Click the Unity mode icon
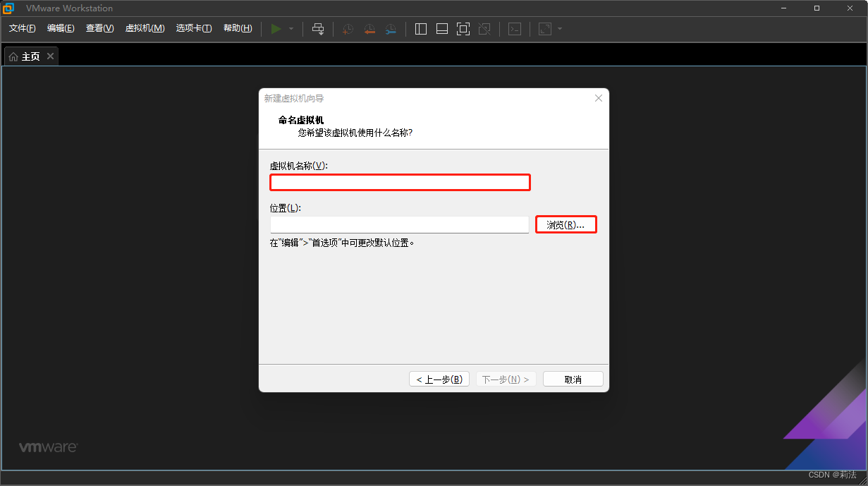868x486 pixels. coord(484,29)
